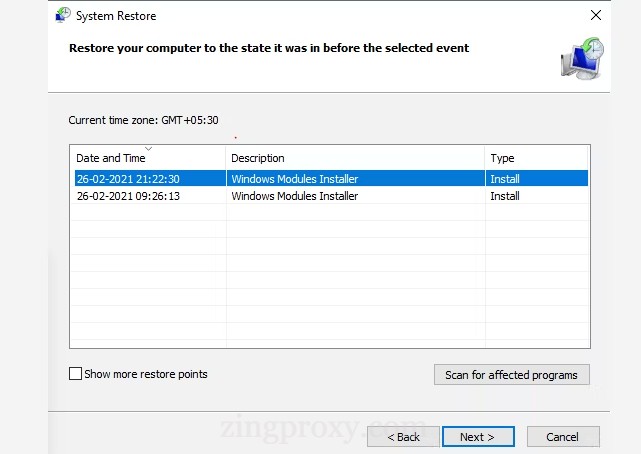Click the Show more restore points label
The width and height of the screenshot is (641, 454).
tap(146, 374)
